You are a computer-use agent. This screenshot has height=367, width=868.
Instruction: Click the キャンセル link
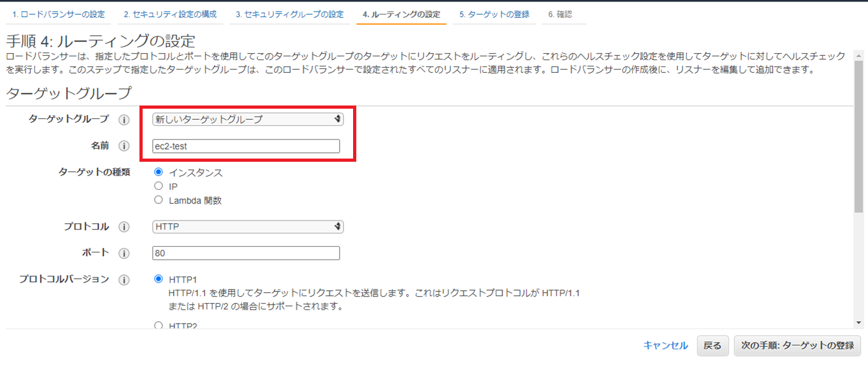(x=665, y=345)
